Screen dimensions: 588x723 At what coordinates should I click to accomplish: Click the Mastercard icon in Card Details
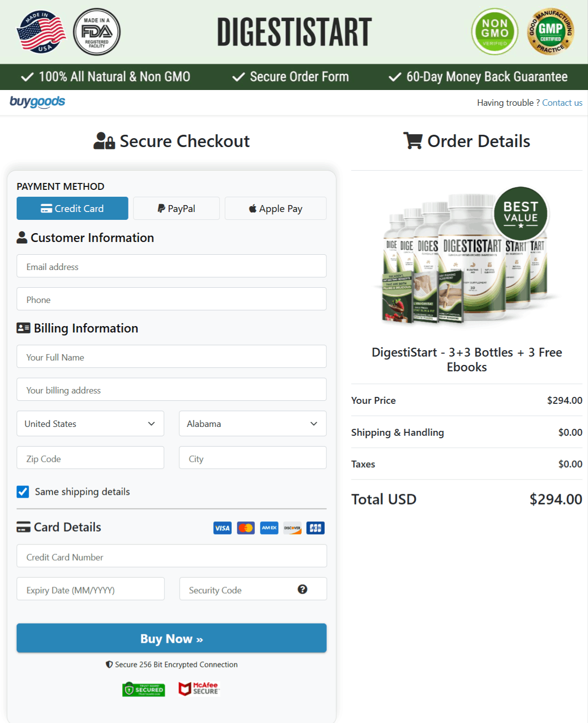click(x=246, y=528)
